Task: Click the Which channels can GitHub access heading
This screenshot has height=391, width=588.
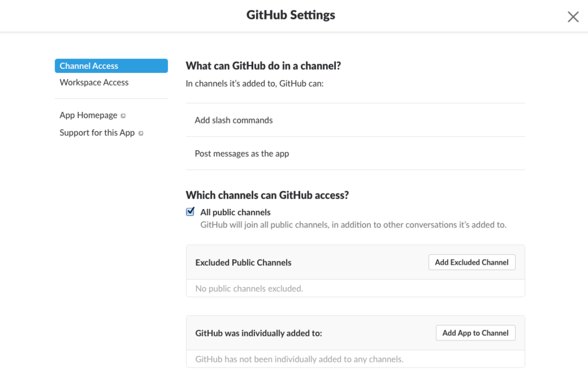Action: 267,195
